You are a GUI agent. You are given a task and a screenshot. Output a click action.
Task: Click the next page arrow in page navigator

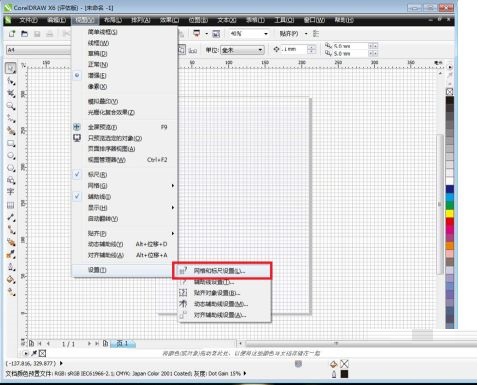pyautogui.click(x=89, y=343)
